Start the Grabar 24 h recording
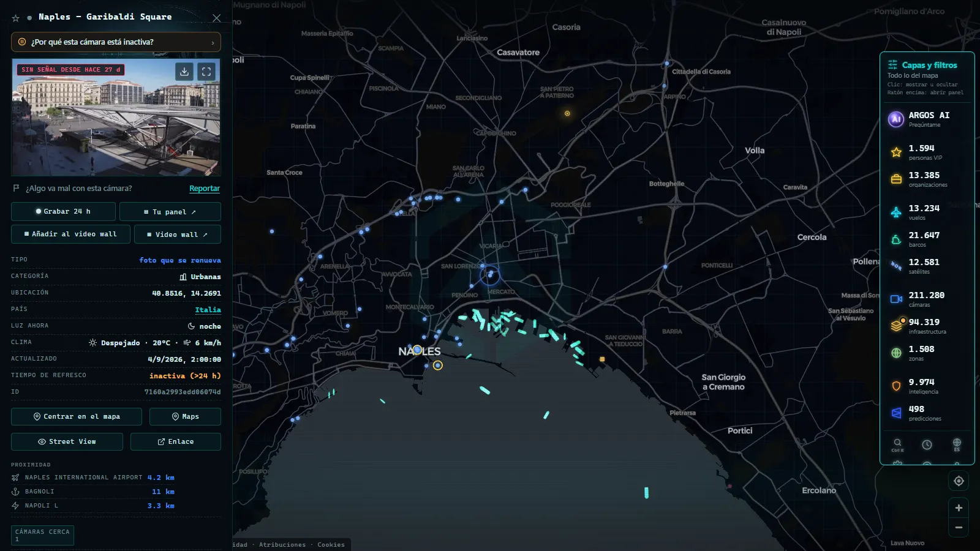 (x=63, y=211)
